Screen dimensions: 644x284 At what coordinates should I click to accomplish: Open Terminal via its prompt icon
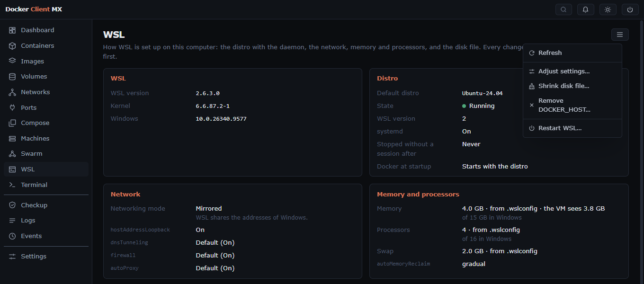(x=12, y=185)
